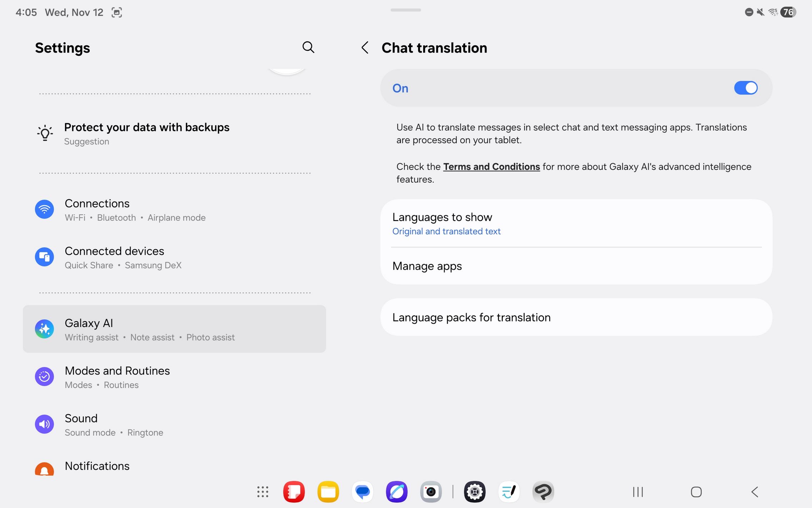
Task: Open Languages to show option
Action: 576,224
